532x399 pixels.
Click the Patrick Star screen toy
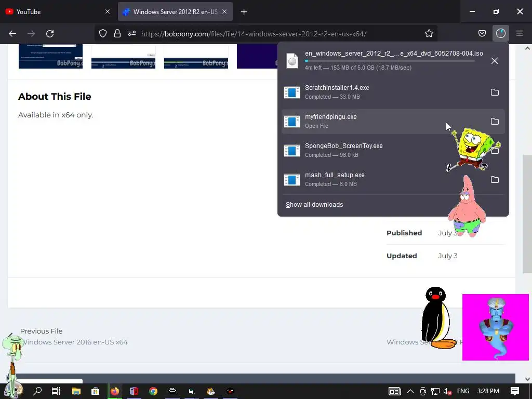pyautogui.click(x=467, y=206)
